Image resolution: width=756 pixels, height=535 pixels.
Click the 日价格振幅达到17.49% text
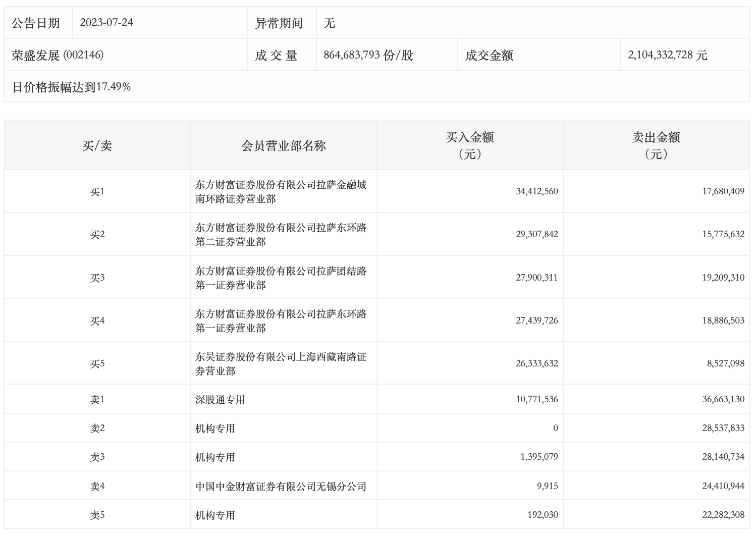(x=71, y=87)
